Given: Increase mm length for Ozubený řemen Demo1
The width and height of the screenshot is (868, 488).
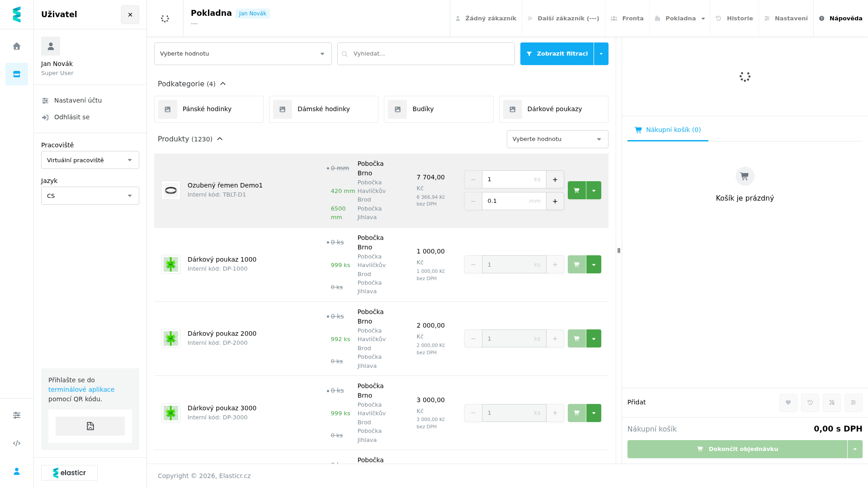Looking at the screenshot, I should (x=555, y=201).
